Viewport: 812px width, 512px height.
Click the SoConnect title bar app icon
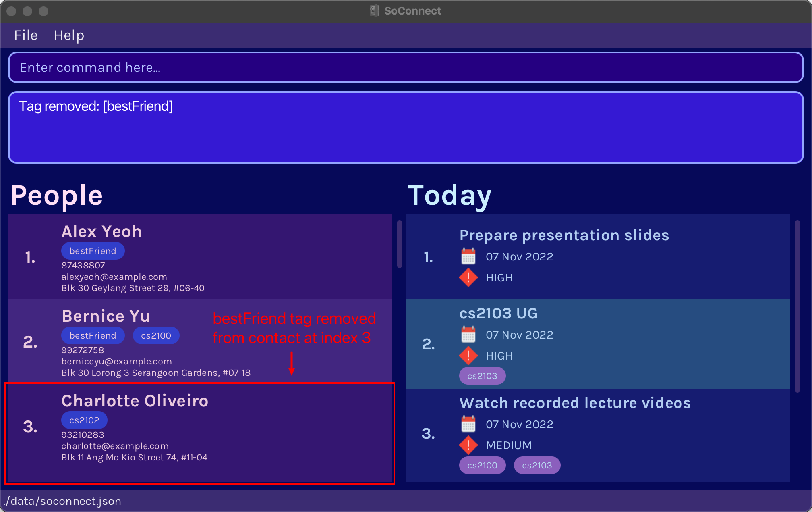375,11
